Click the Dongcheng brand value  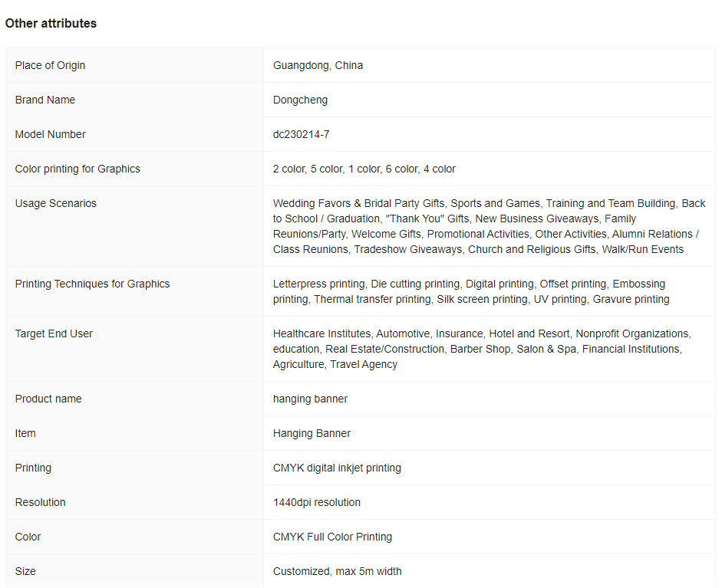click(300, 100)
